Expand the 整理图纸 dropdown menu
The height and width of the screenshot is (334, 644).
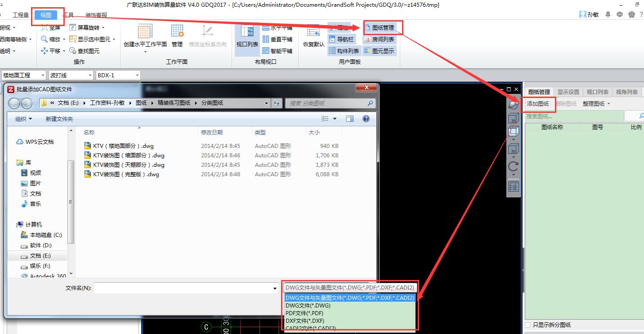coord(596,104)
